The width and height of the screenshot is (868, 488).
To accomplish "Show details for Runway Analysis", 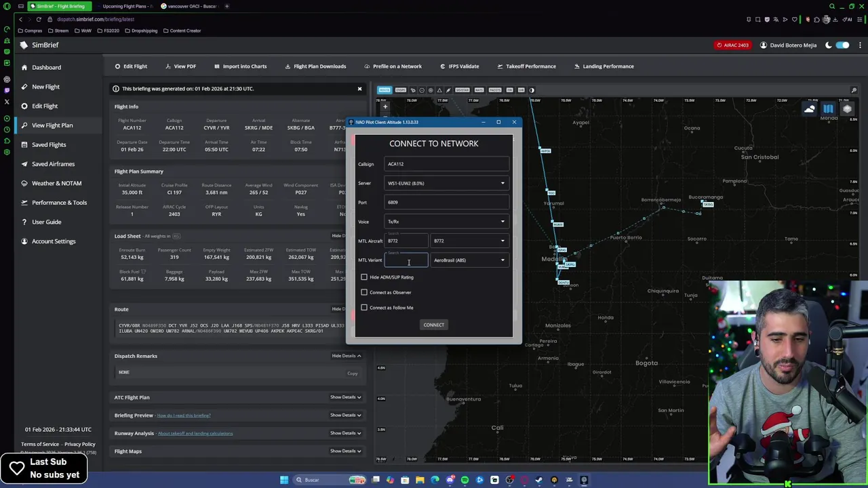I will coord(346,433).
